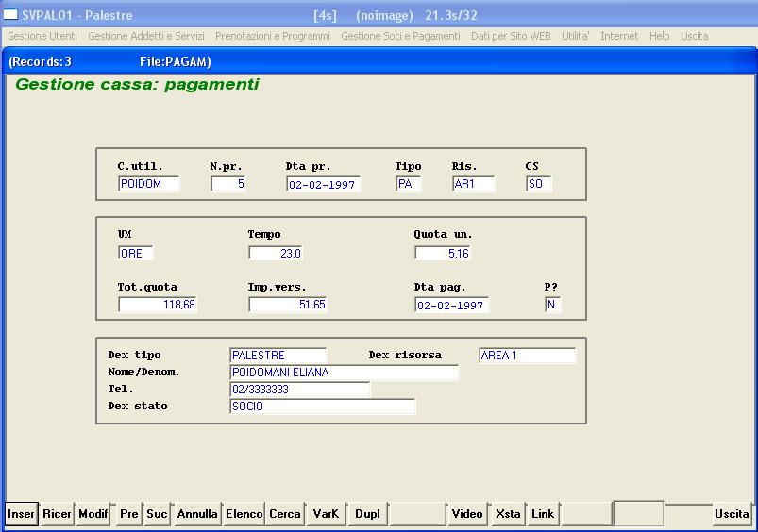Open the Help menu
The height and width of the screenshot is (532, 758).
click(x=660, y=36)
